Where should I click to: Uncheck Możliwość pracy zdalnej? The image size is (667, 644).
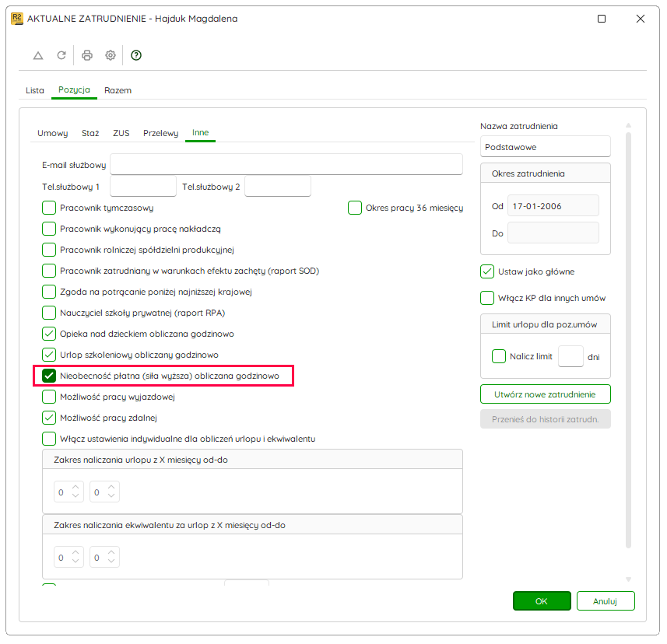click(49, 418)
